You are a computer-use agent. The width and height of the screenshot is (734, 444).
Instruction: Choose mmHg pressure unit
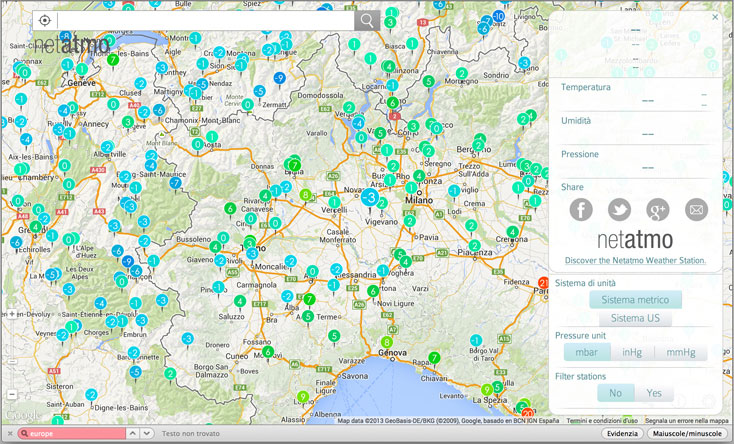[x=680, y=352]
